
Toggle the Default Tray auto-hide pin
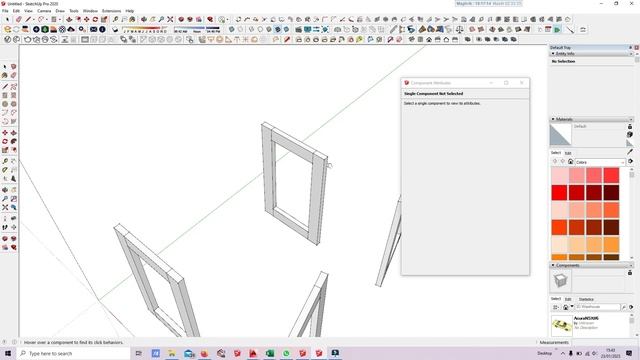pos(631,48)
